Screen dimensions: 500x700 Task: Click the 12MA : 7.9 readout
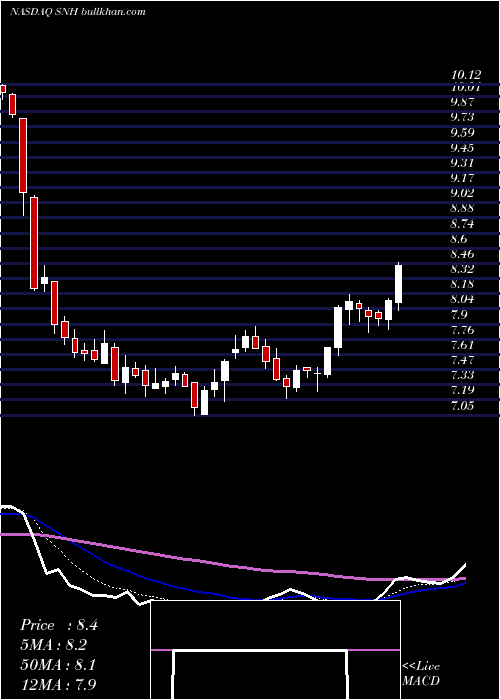point(58,684)
